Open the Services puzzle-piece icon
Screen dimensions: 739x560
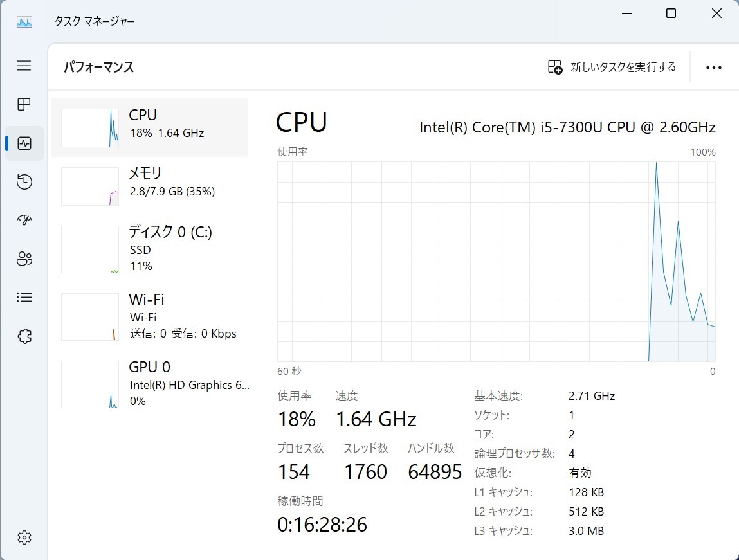[24, 336]
